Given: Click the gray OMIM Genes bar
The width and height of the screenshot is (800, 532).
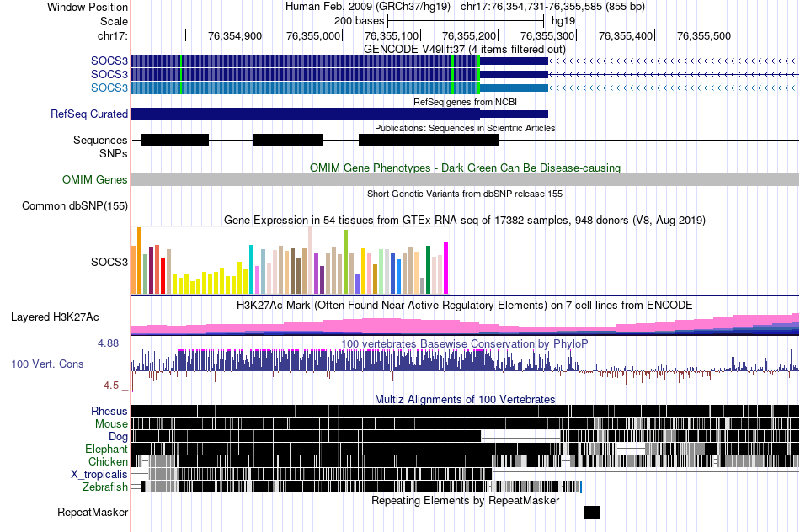Looking at the screenshot, I should click(x=466, y=179).
